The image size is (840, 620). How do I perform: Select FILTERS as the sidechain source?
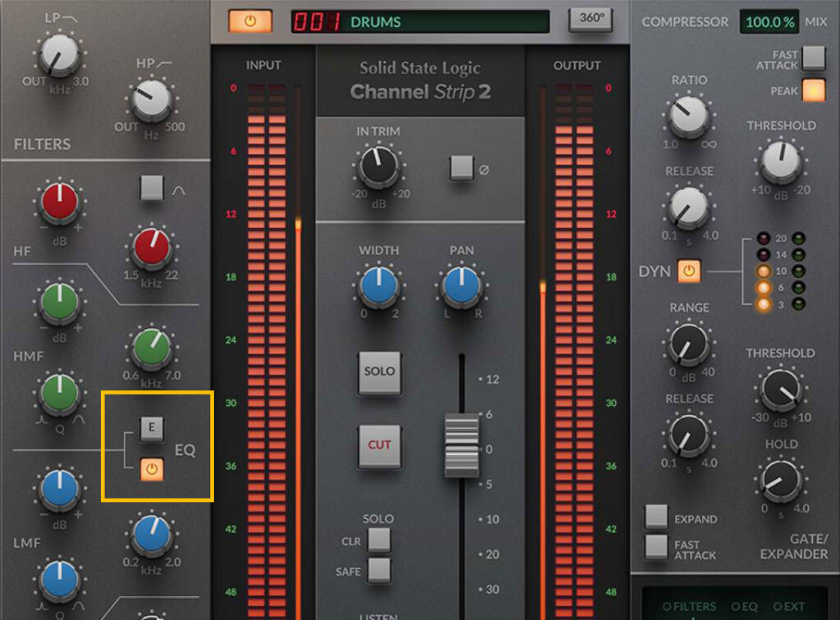(x=692, y=605)
